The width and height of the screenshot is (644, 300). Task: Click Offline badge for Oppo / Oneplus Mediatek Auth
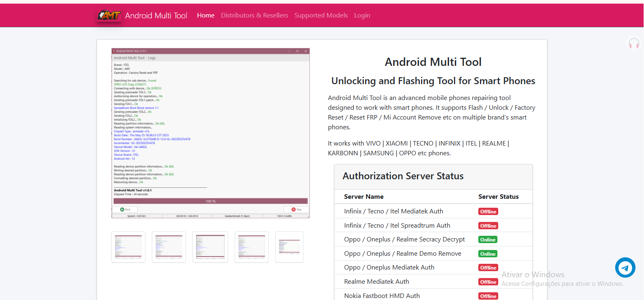[488, 268]
